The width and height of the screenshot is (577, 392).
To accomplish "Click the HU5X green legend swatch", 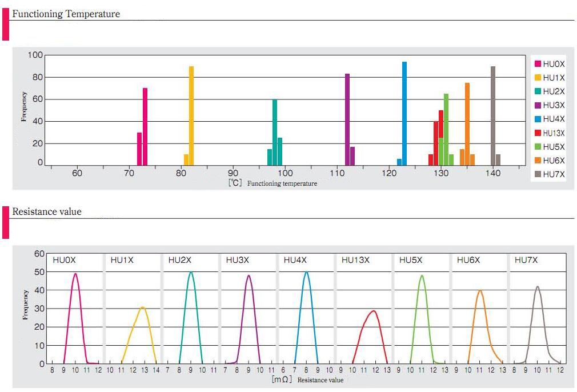I will (x=538, y=146).
